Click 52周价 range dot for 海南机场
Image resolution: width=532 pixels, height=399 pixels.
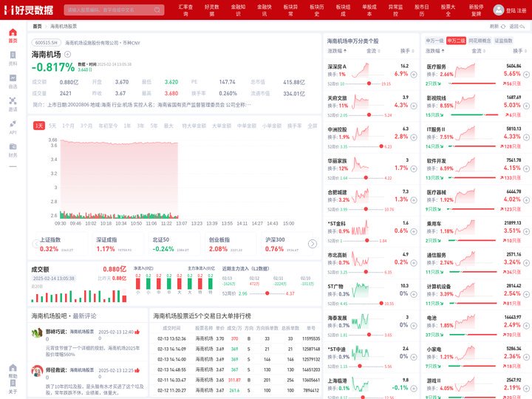coord(267,293)
